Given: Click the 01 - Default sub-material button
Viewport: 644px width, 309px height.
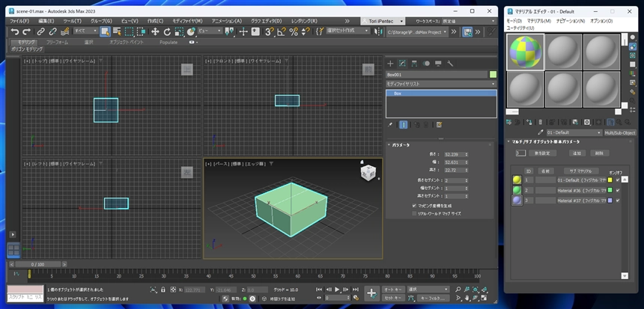Looking at the screenshot, I should tap(582, 180).
